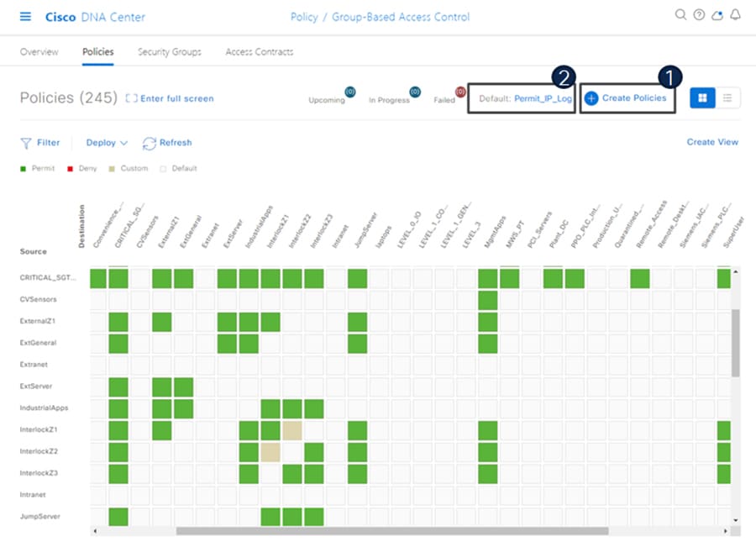The width and height of the screenshot is (756, 552).
Task: Open the Access Contracts tab
Action: tap(260, 51)
